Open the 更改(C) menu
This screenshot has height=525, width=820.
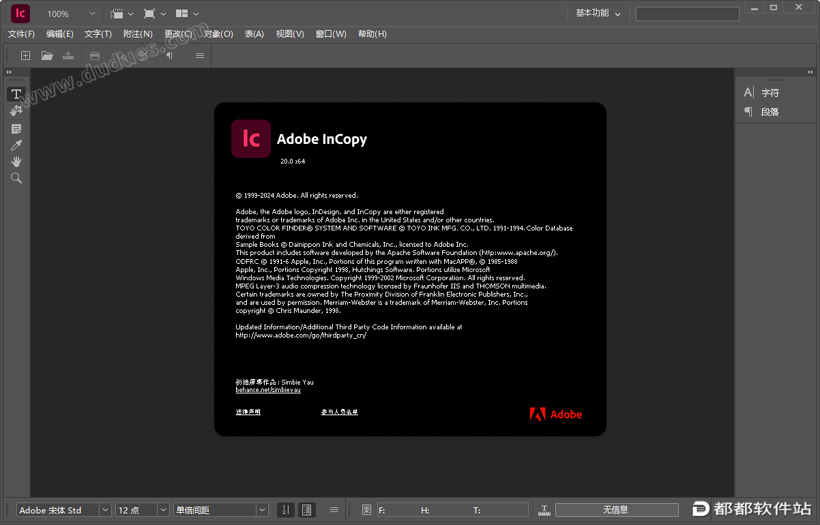point(178,34)
